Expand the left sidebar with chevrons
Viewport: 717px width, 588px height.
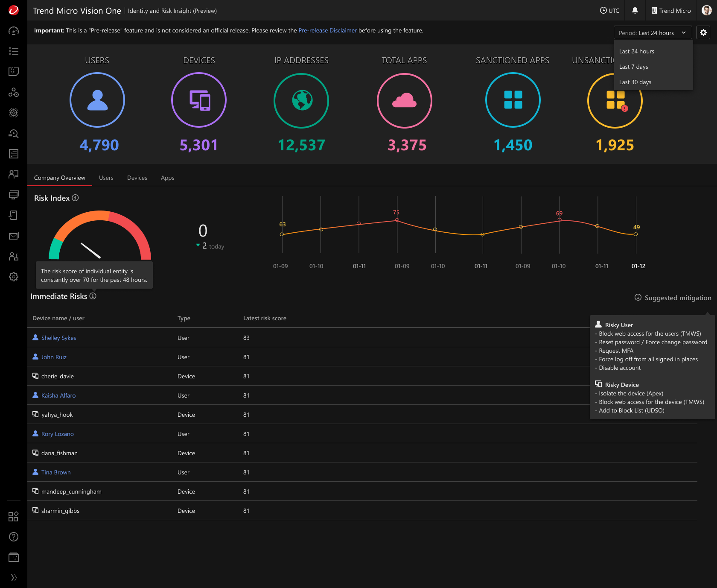click(x=14, y=578)
